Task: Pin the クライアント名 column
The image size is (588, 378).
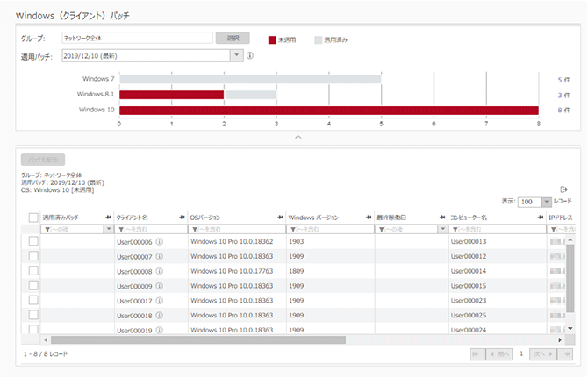Action: coord(182,216)
